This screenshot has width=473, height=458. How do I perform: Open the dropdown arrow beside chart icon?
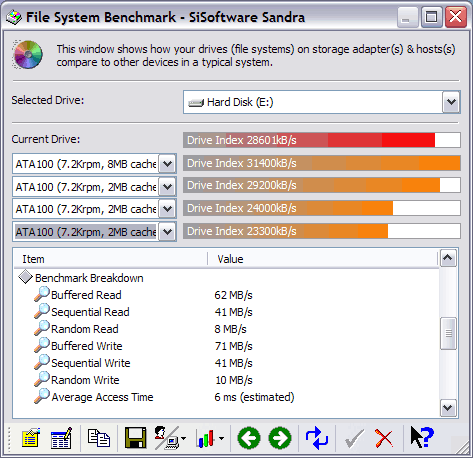[x=222, y=439]
